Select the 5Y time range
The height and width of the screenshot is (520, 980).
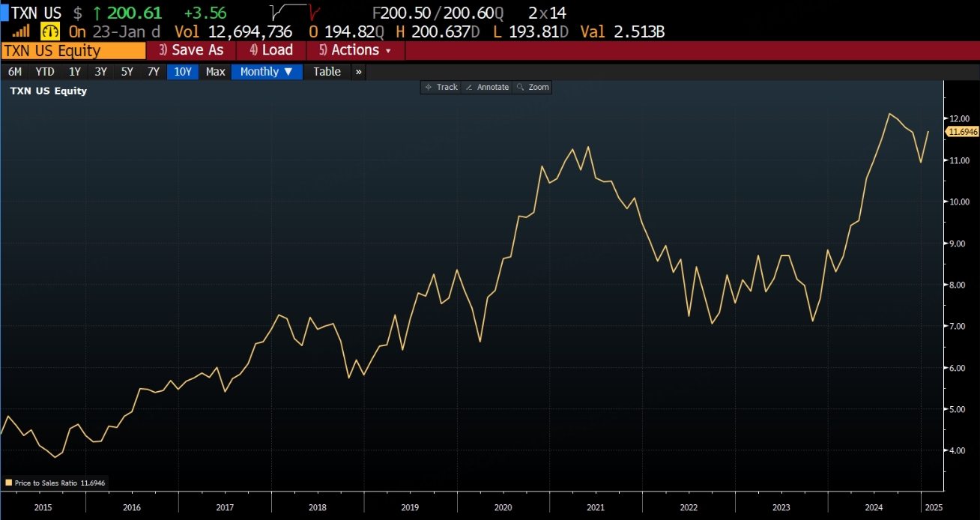tap(127, 72)
